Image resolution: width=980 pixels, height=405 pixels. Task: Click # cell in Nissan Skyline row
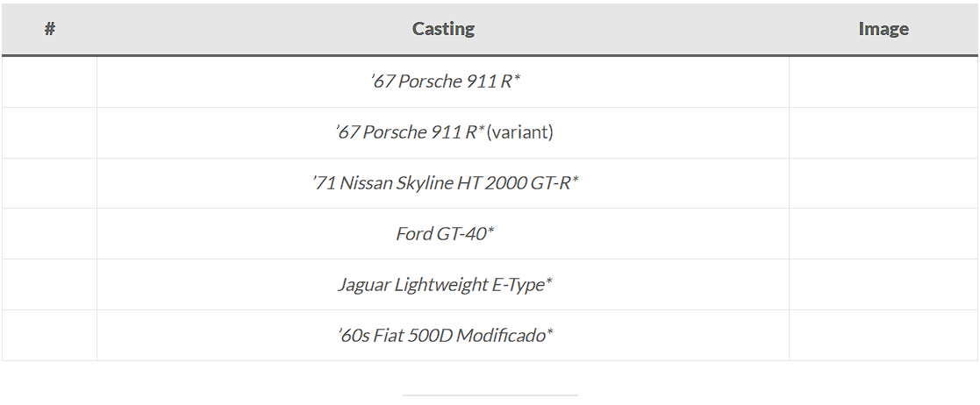(x=50, y=183)
